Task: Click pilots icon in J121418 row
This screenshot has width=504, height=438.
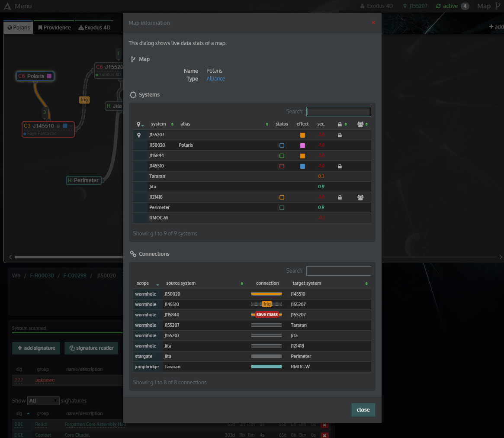Action: click(x=360, y=197)
